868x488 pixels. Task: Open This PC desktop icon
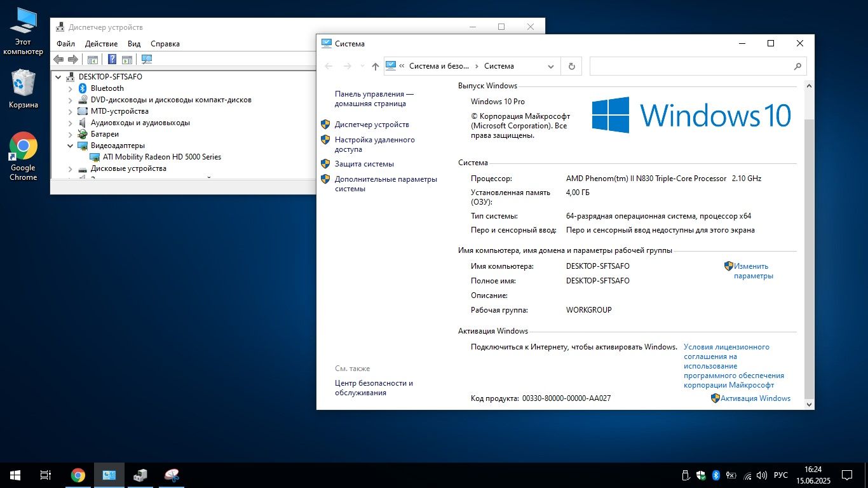(x=23, y=31)
